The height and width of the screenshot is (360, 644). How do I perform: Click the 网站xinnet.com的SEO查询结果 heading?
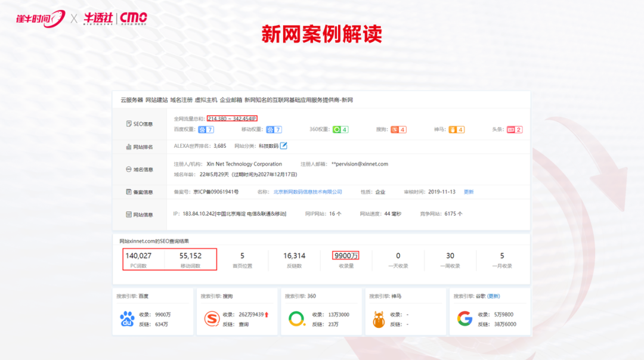(x=154, y=241)
